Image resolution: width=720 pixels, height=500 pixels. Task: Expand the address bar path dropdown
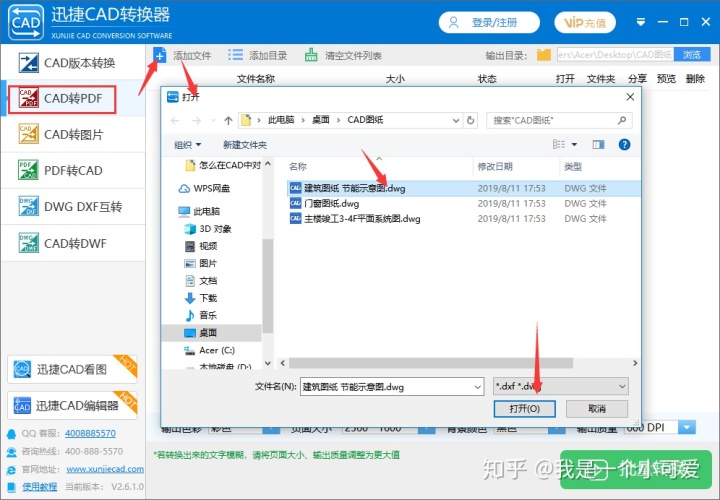pyautogui.click(x=456, y=120)
